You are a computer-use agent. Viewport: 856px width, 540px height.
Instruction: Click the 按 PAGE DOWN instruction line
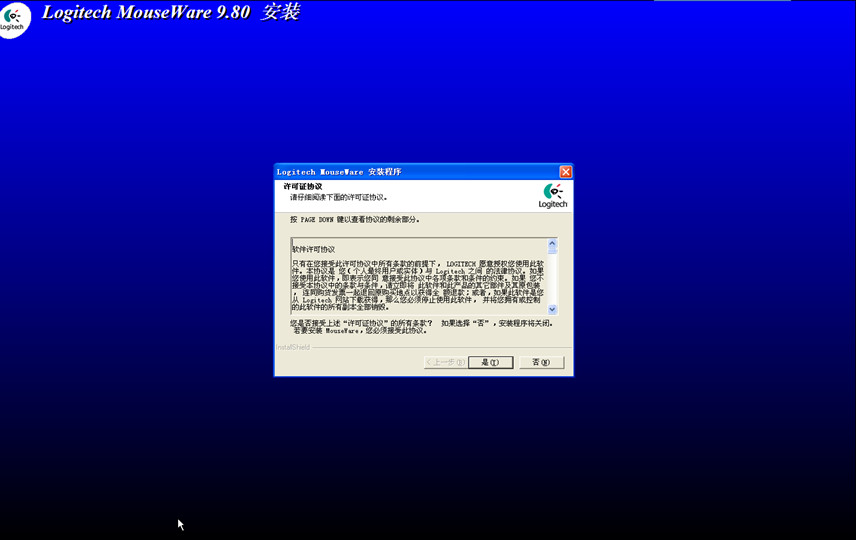click(x=355, y=219)
